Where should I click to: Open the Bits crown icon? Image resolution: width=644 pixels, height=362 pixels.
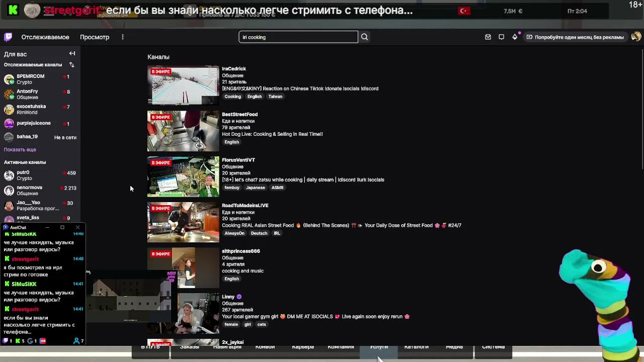(x=515, y=37)
